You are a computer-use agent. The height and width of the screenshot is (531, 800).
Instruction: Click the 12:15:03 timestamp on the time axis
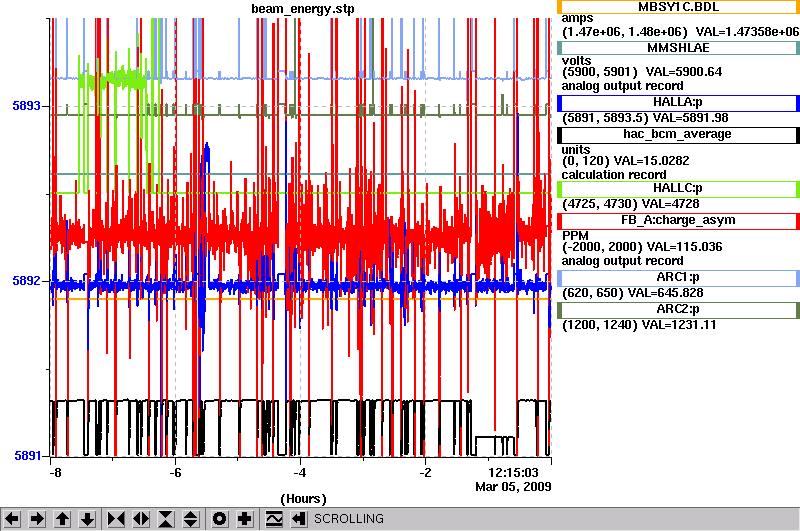(513, 472)
